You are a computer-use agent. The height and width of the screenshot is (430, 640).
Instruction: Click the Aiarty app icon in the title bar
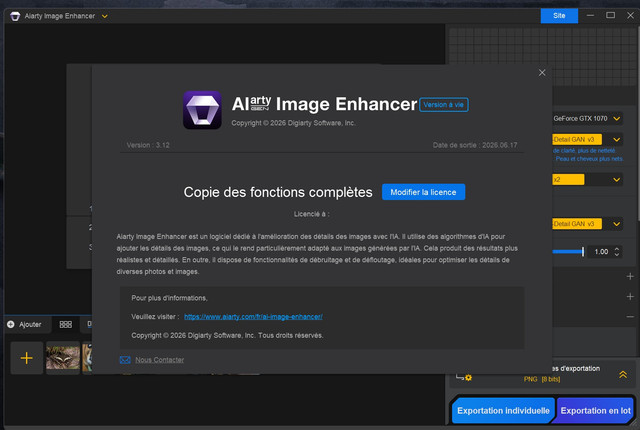(x=15, y=16)
